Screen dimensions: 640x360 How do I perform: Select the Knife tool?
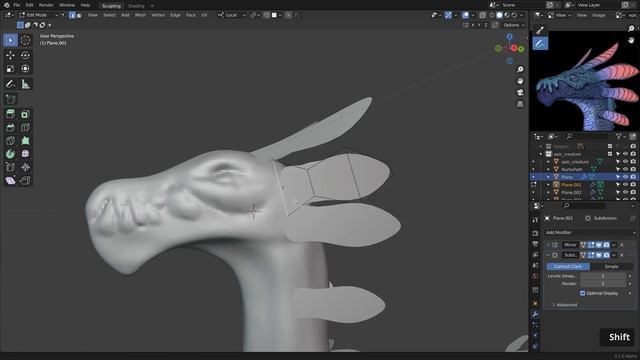[x=11, y=141]
